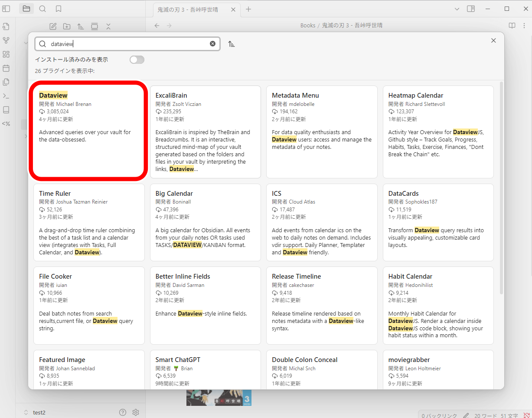The image size is (532, 418).
Task: View the Habit Calendar plugin
Action: (x=438, y=306)
